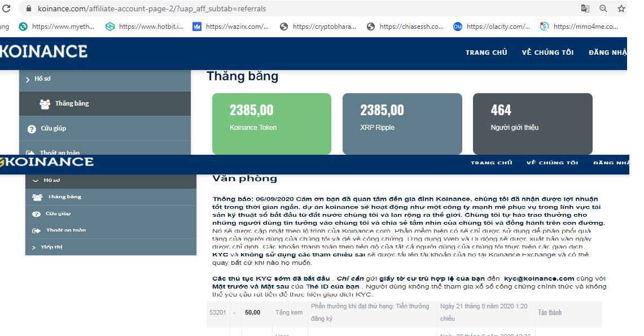This screenshot has width=644, height=336.
Task: Click the kyc@koinance.com email text
Action: point(539,278)
